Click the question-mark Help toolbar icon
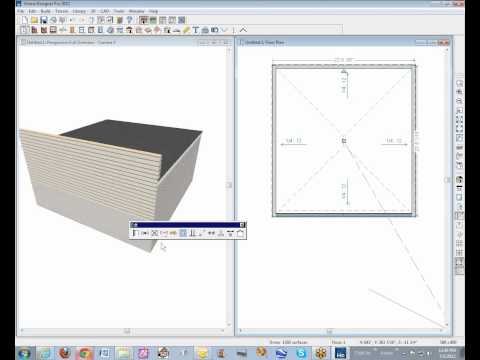Image resolution: width=480 pixels, height=360 pixels. pyautogui.click(x=129, y=20)
